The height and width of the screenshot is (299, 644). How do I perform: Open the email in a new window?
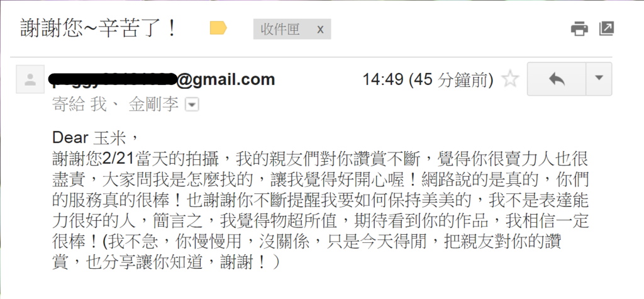click(x=606, y=29)
